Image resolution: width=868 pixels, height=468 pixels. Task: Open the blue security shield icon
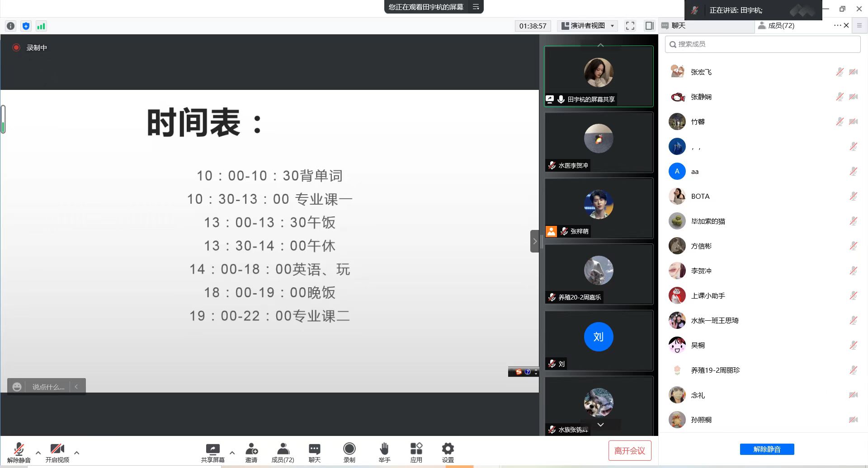tap(26, 26)
